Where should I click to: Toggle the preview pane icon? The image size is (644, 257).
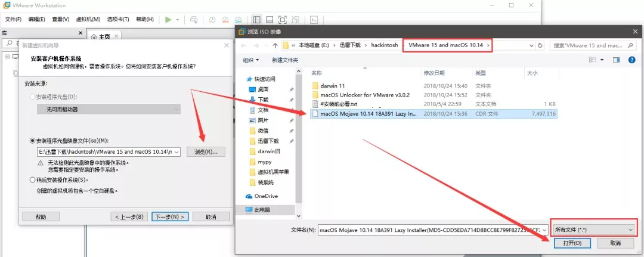(x=616, y=60)
